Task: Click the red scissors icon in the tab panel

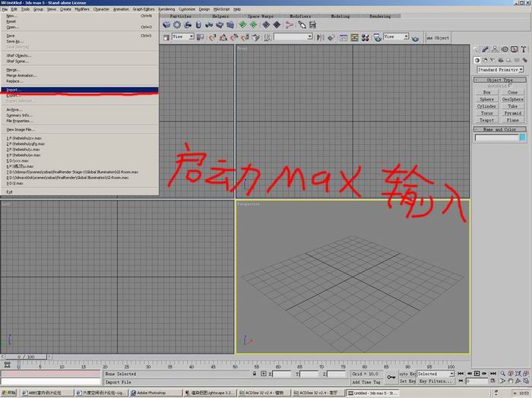Action: pyautogui.click(x=289, y=24)
